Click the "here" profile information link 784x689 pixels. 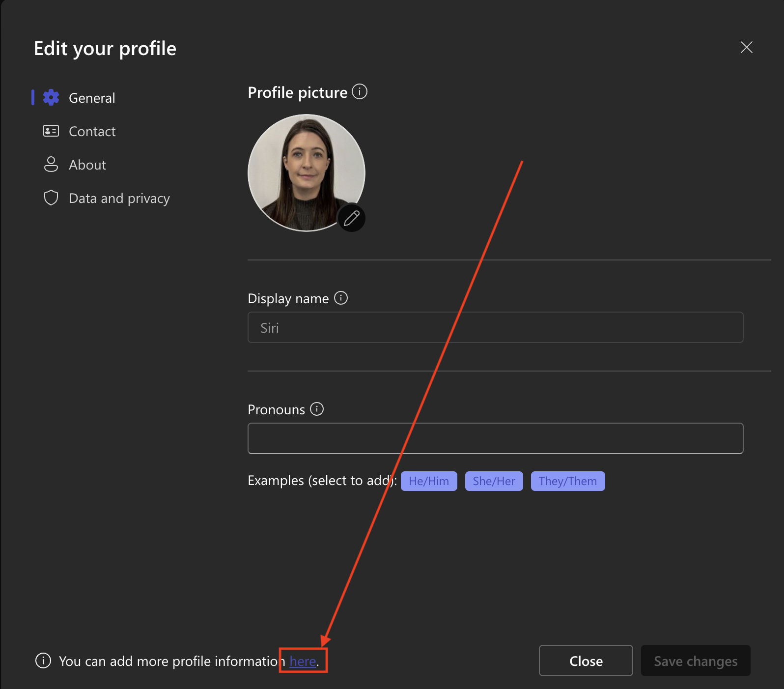303,661
